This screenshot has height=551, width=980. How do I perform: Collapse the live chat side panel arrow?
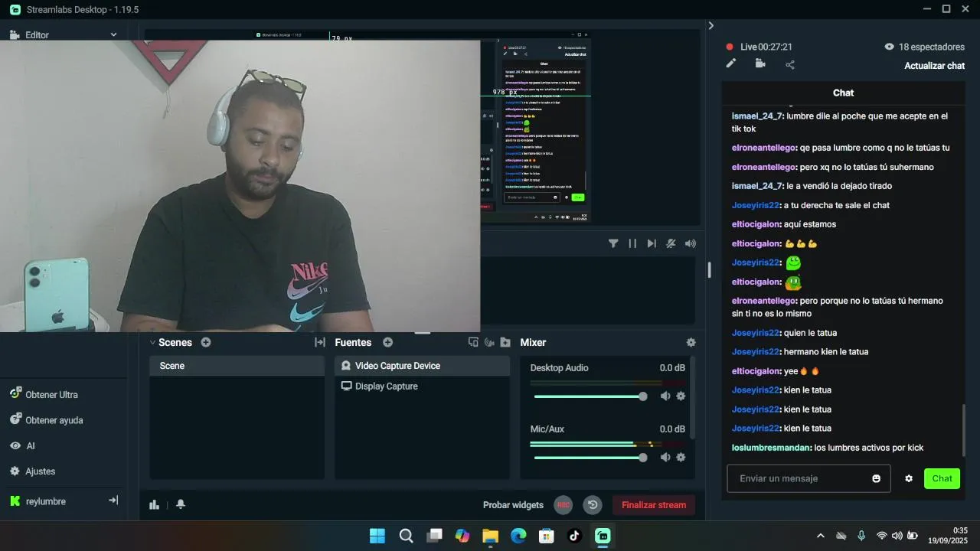point(710,25)
